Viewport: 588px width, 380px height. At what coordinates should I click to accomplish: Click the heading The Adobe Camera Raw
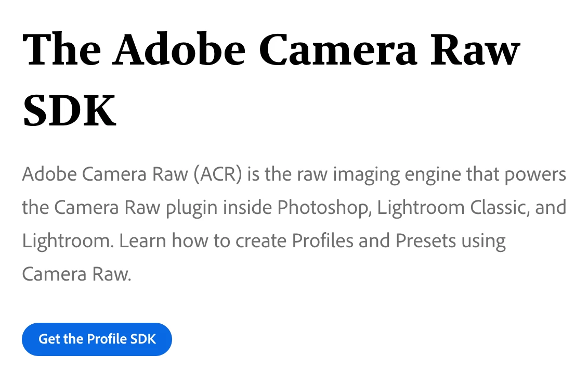click(271, 49)
